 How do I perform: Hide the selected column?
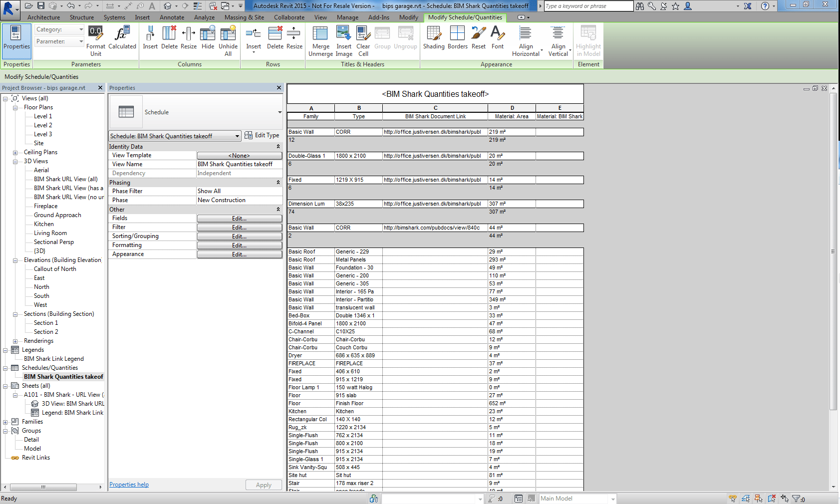point(208,38)
